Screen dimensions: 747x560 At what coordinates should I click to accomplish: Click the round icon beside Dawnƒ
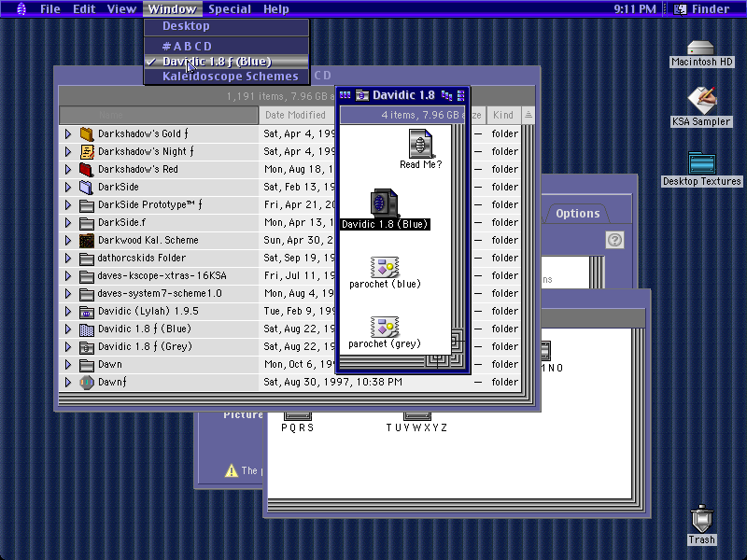(x=86, y=383)
